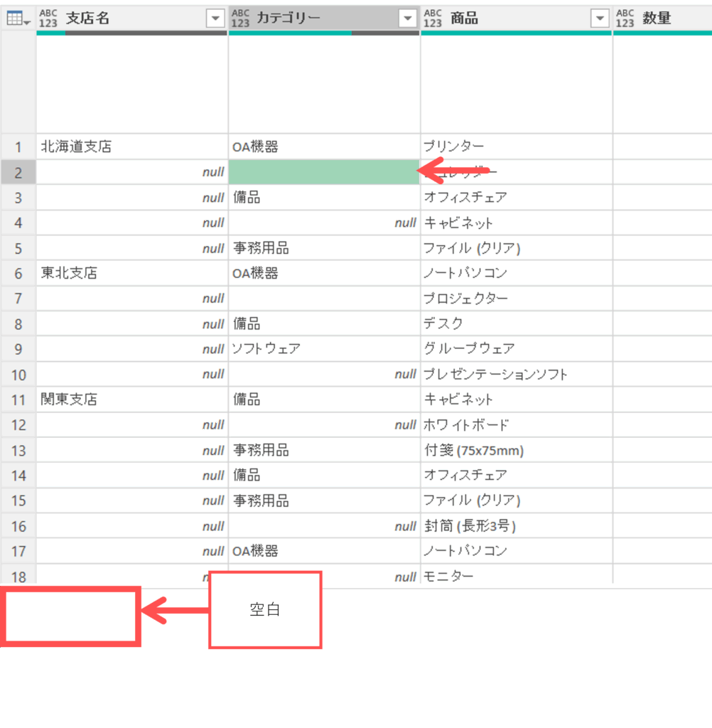Click the ABC123 data type icon for カテゴリー
The width and height of the screenshot is (712, 728).
point(241,18)
